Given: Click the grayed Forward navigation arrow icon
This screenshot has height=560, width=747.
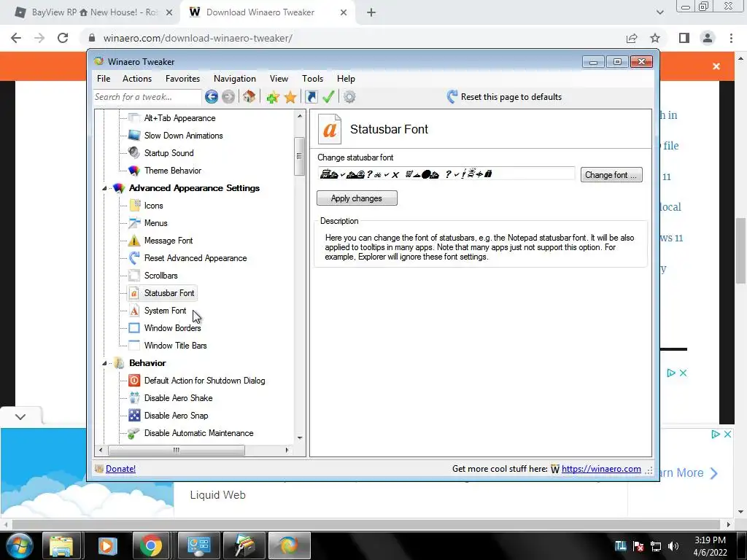Looking at the screenshot, I should [228, 97].
